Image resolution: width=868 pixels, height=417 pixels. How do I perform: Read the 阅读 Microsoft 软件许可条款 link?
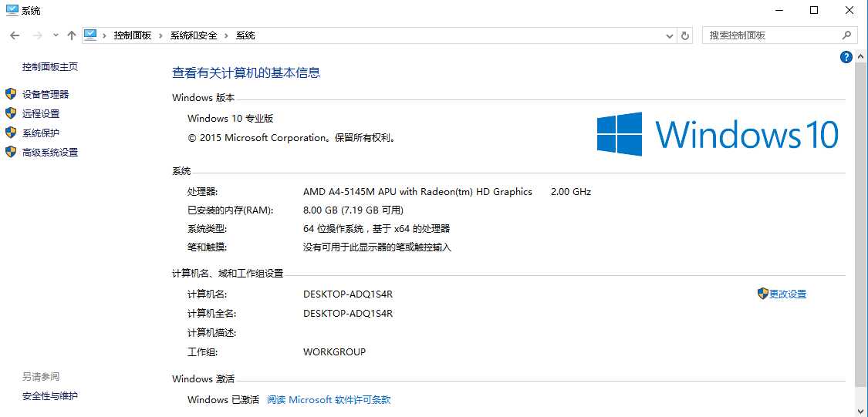(329, 400)
